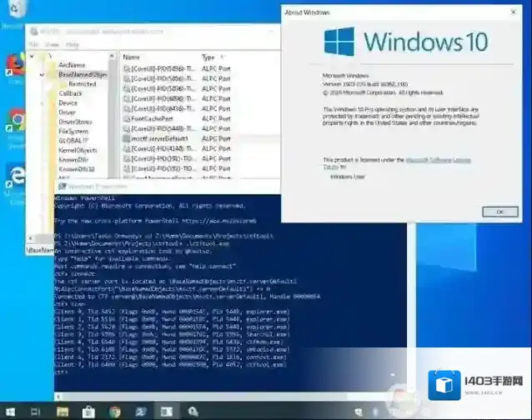Viewport: 532px width, 420px height.
Task: Select the [CoreUI]-PID(4240) row
Action: coord(201,149)
